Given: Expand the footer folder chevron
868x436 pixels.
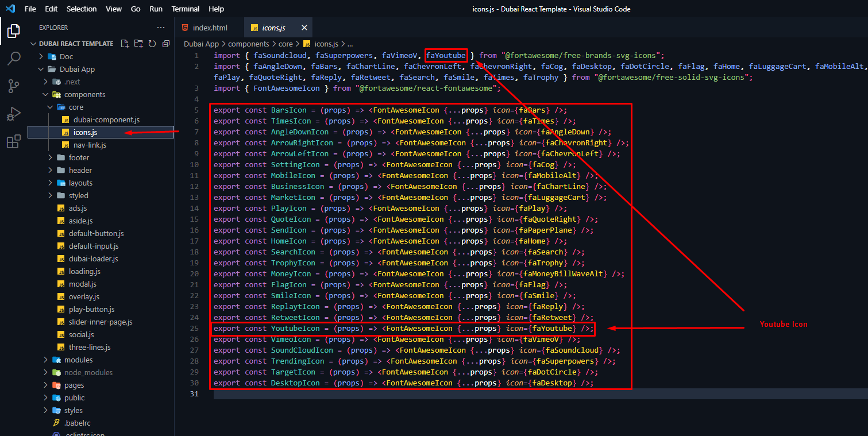Looking at the screenshot, I should [51, 157].
